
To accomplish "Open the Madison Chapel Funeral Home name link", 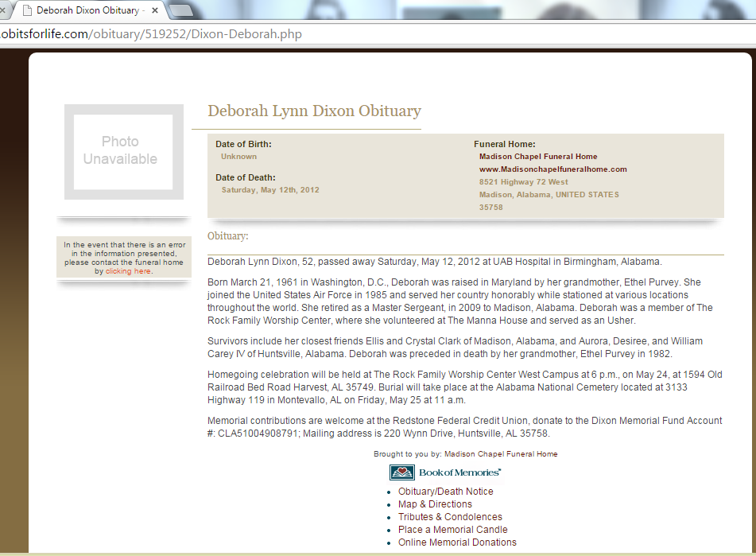I will [x=538, y=157].
